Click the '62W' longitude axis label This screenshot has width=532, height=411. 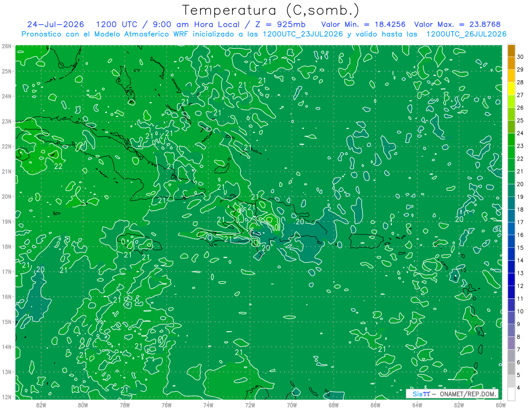(x=459, y=404)
